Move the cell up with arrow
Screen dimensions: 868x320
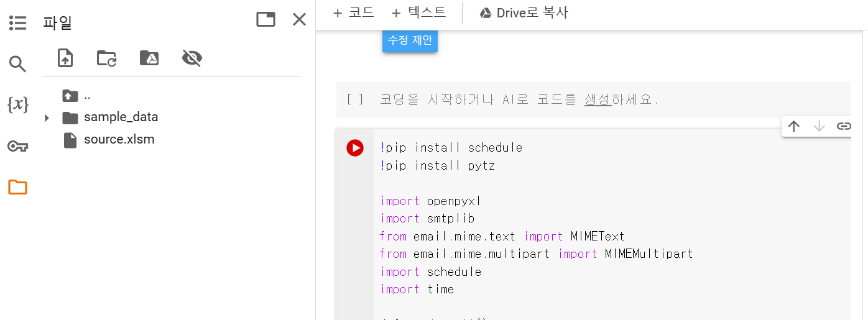(x=794, y=126)
